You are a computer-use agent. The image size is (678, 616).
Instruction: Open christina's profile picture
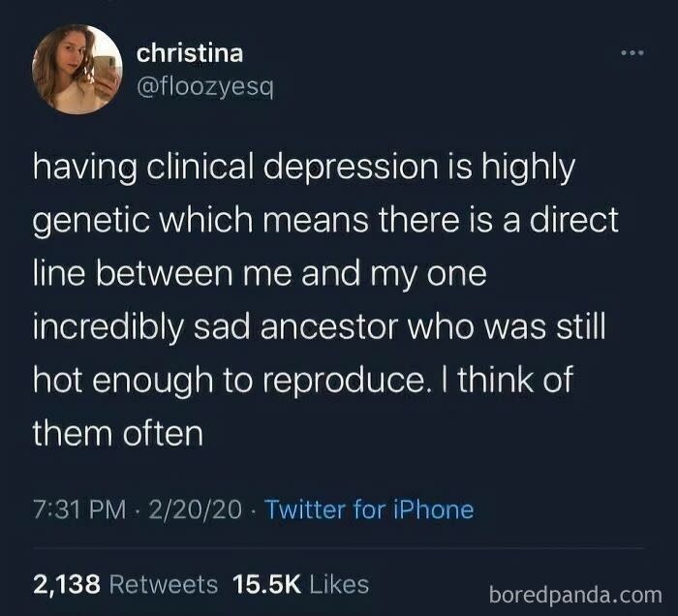click(x=77, y=69)
